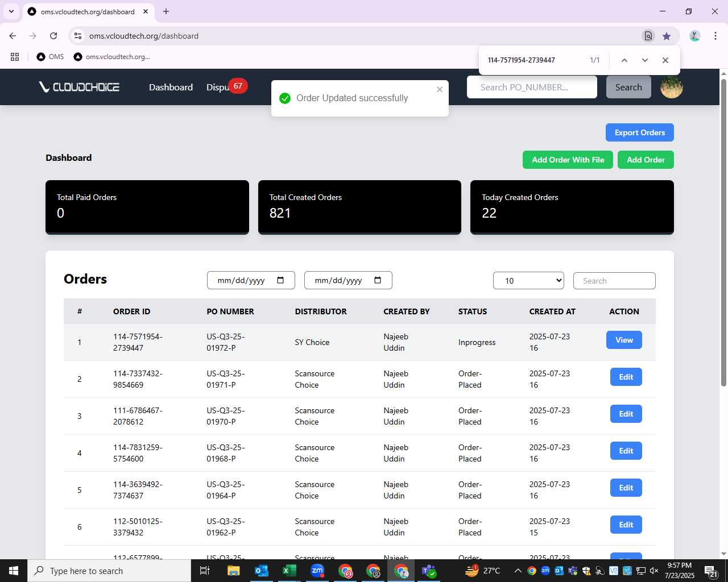Open the apps grid in the bookmarks bar
728x582 pixels.
15,57
